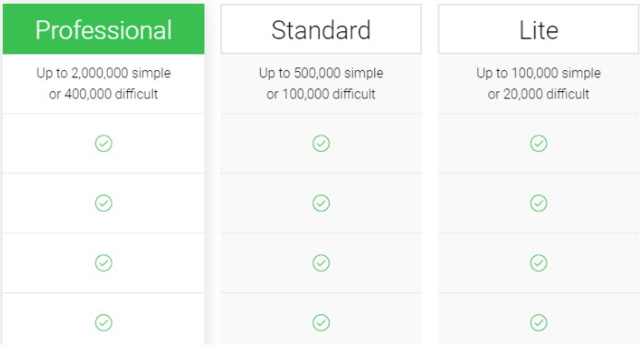
Task: Click second row checkmark under Standard
Action: pos(322,203)
